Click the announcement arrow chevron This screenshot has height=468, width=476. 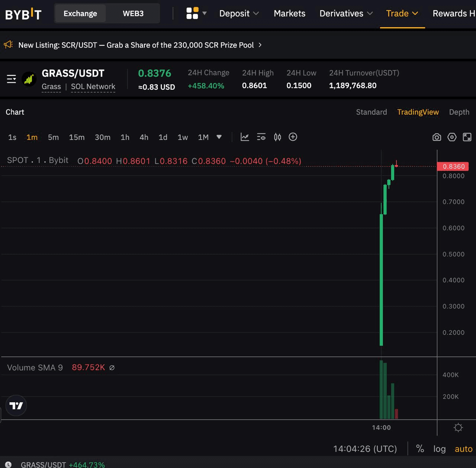click(260, 45)
